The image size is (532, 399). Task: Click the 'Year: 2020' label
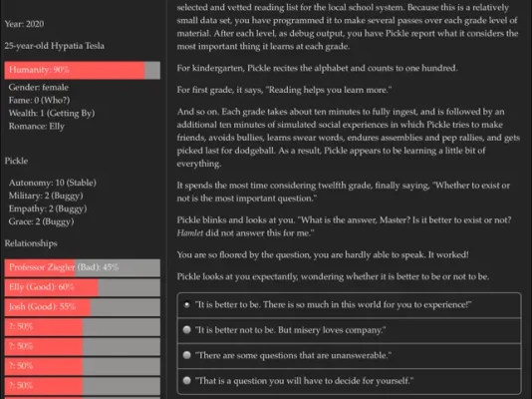tap(24, 24)
